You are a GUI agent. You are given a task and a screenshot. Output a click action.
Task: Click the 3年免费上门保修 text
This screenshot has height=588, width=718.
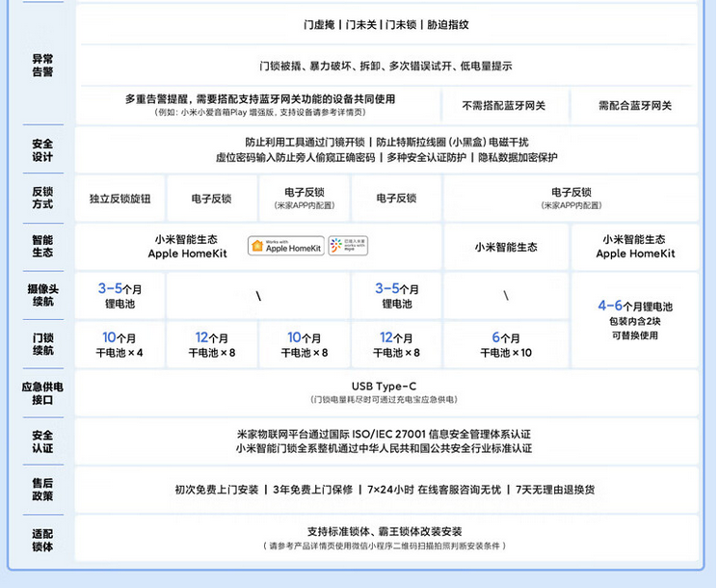click(313, 490)
